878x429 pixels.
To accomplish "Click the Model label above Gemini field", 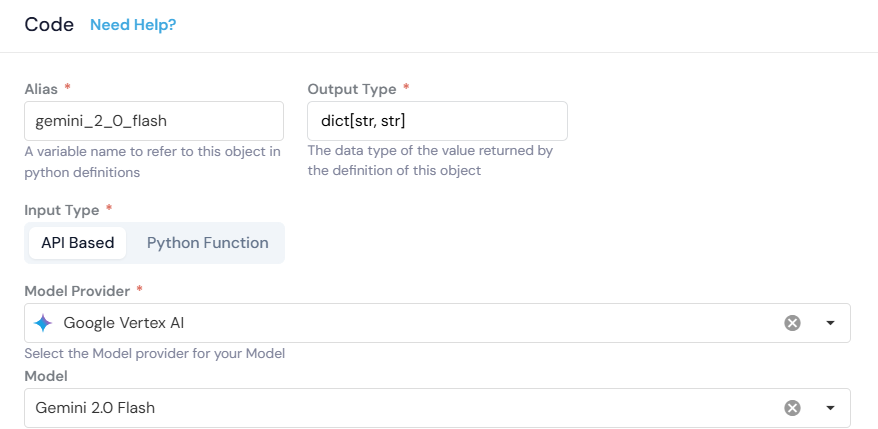I will (x=45, y=375).
